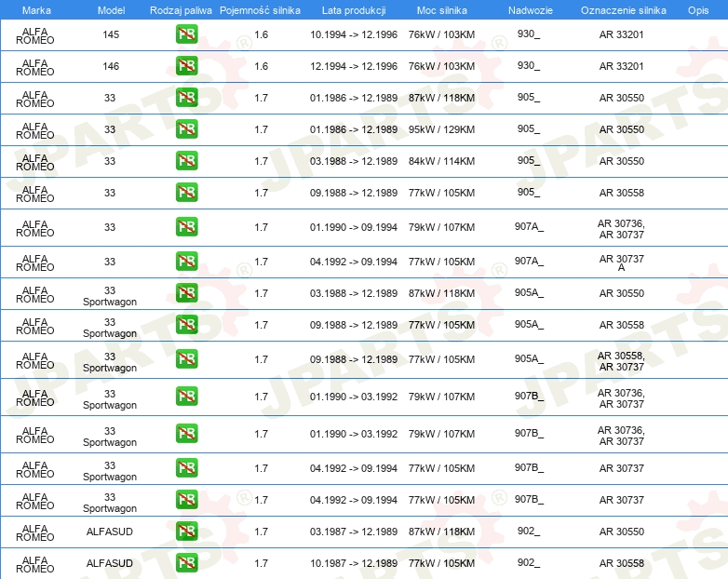Click fuel icon in ALFASUD 87kW / 118KM row

(x=186, y=532)
